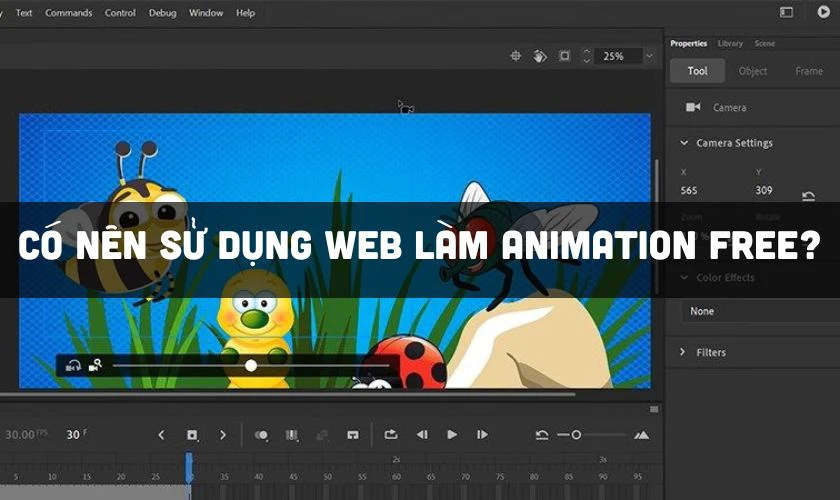Toggle the loop playback icon
Viewport: 840px width, 500px height.
click(391, 434)
